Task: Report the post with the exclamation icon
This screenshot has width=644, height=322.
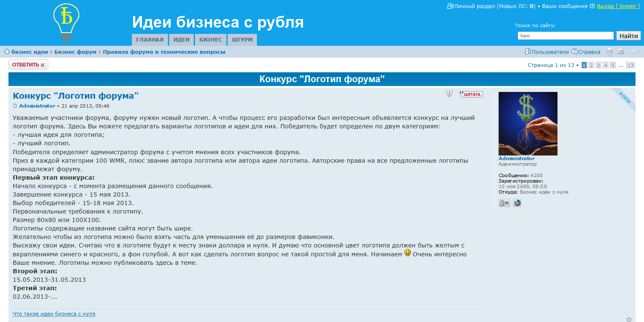Action: click(x=449, y=94)
